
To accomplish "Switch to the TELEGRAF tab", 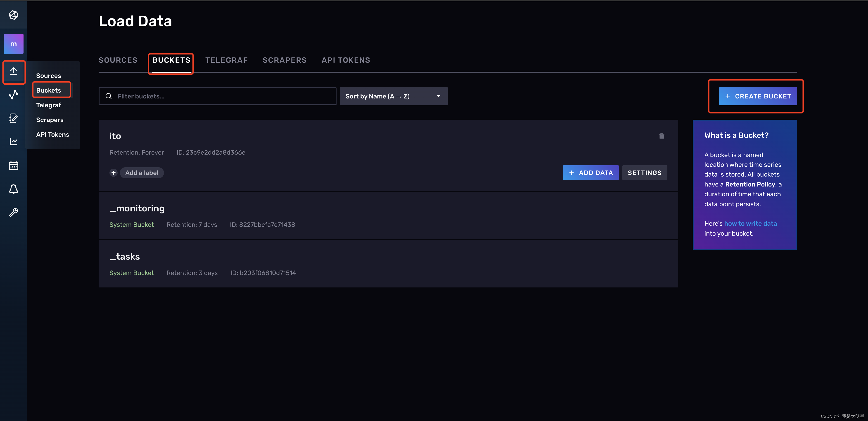I will tap(226, 60).
